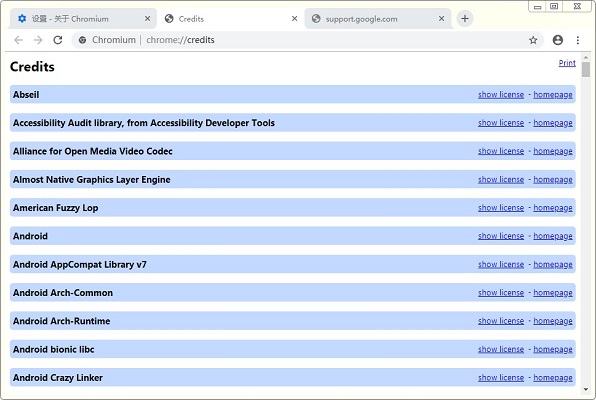Open the three-dot Chromium menu
This screenshot has height=400, width=596.
pyautogui.click(x=578, y=40)
